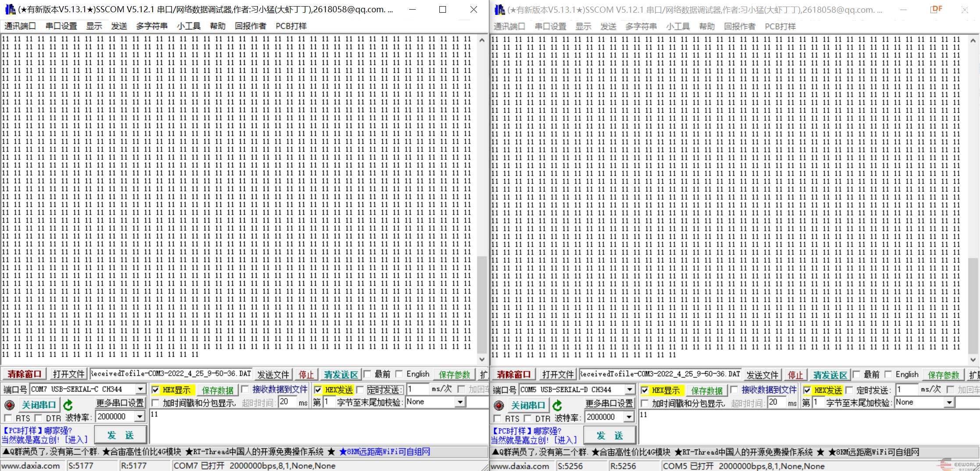Open COM7 port dropdown in left window

click(x=140, y=389)
